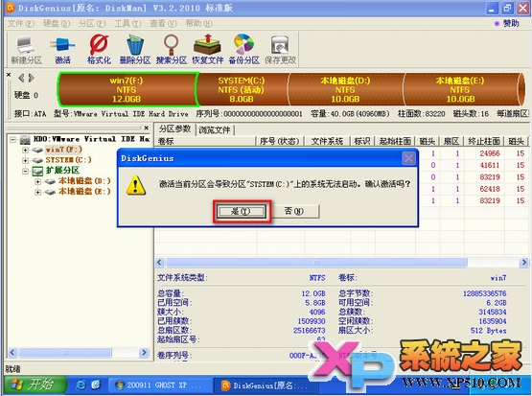The height and width of the screenshot is (396, 532).
Task: Click the 备份分区 (Backup Partition) icon
Action: pos(243,50)
